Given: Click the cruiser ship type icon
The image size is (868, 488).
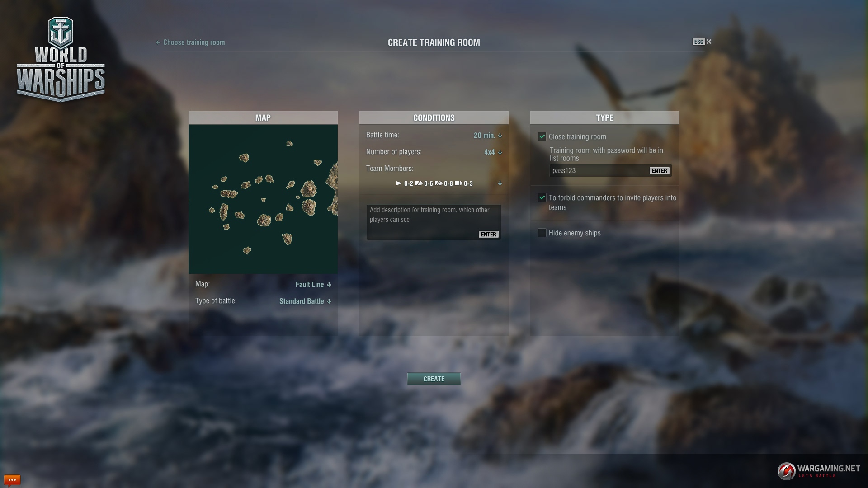Looking at the screenshot, I should click(x=419, y=183).
